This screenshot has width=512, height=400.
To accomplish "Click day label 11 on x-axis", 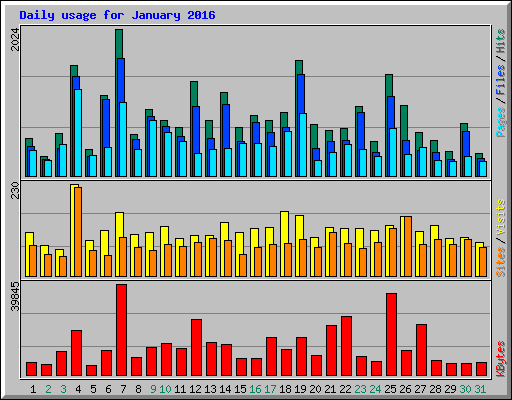I will tap(180, 389).
